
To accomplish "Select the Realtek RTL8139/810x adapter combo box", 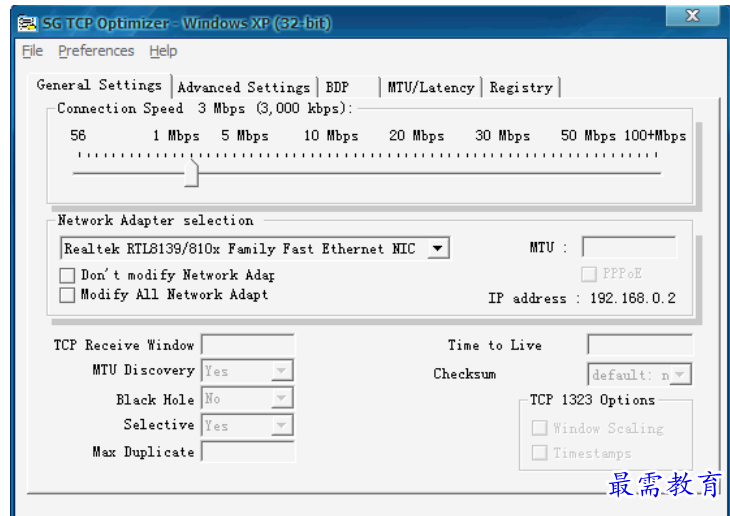I will (255, 248).
